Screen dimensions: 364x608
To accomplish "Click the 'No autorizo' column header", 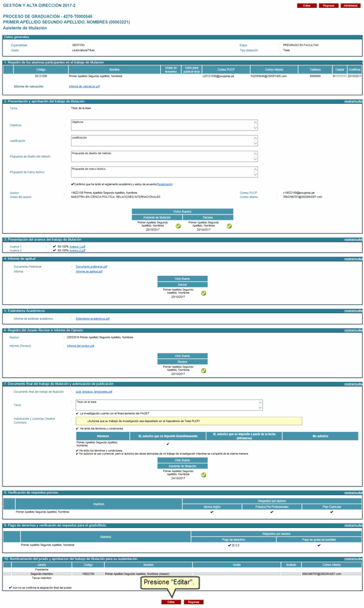I will 320,436.
